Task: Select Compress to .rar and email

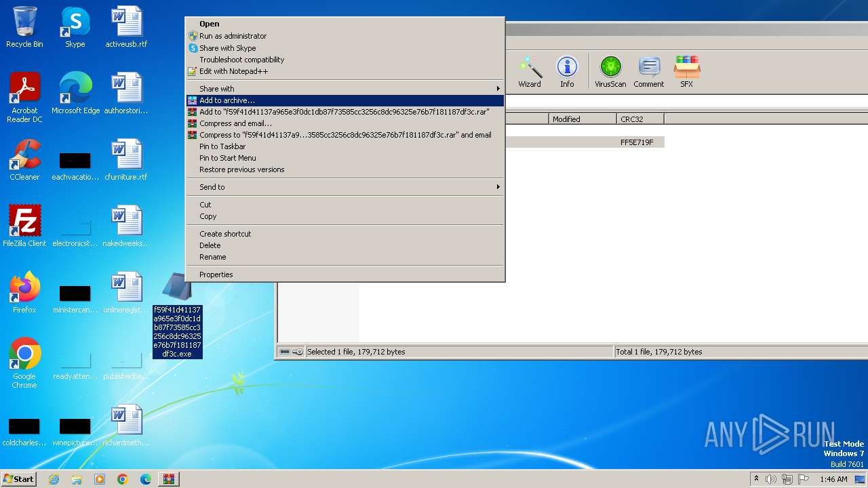Action: coord(345,135)
